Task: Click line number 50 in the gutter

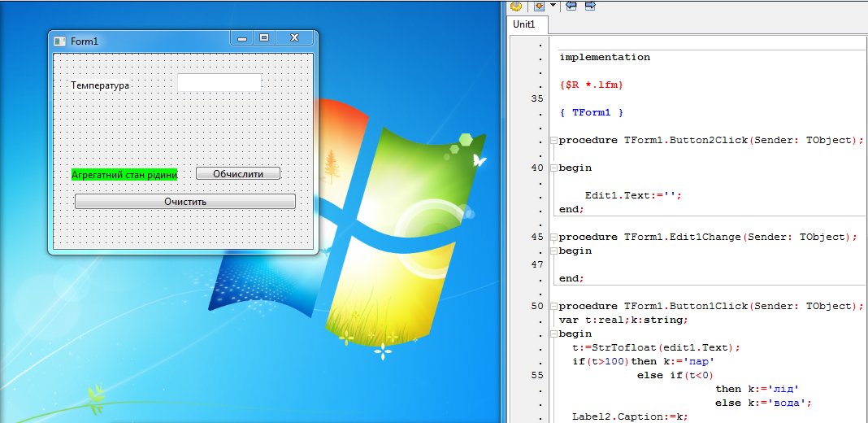Action: tap(536, 307)
